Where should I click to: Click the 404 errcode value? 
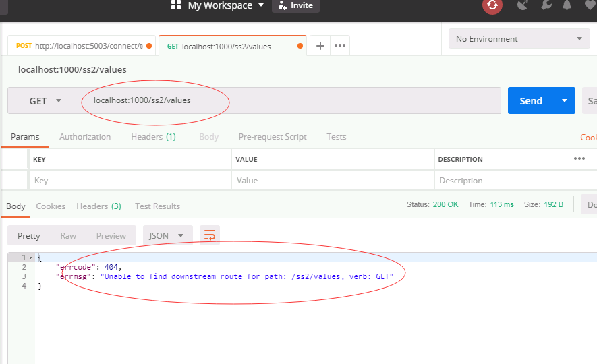(111, 267)
